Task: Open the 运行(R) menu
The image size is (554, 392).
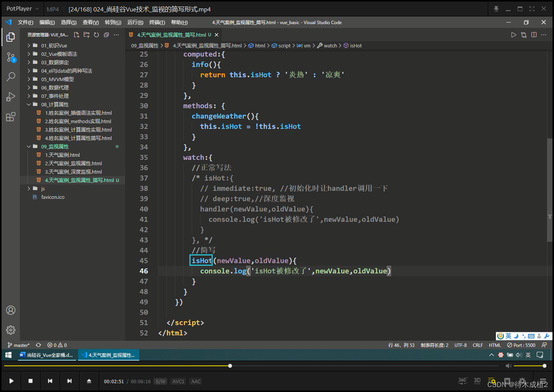Action: pyautogui.click(x=135, y=23)
